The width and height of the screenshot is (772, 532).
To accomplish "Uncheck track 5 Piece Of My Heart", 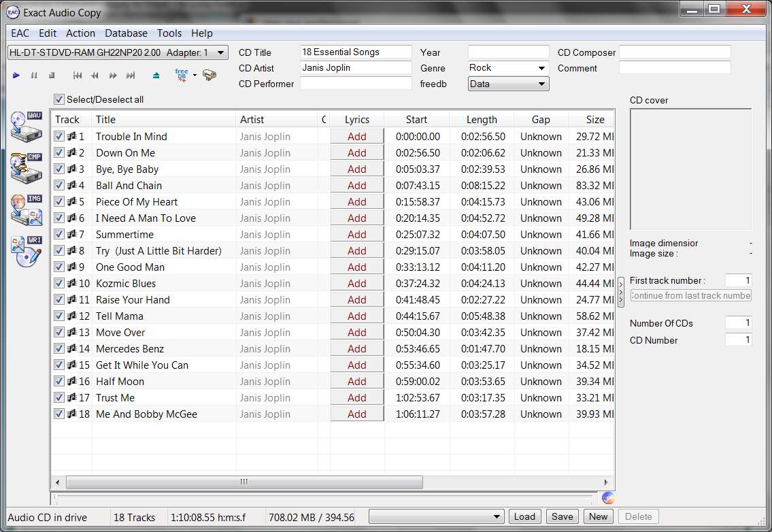I will [59, 201].
